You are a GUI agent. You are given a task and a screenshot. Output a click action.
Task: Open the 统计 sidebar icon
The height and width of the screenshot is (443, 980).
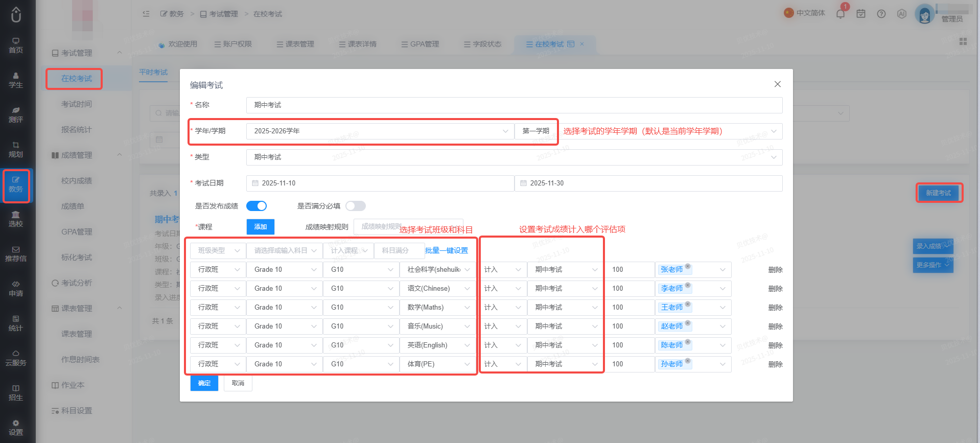pyautogui.click(x=16, y=323)
